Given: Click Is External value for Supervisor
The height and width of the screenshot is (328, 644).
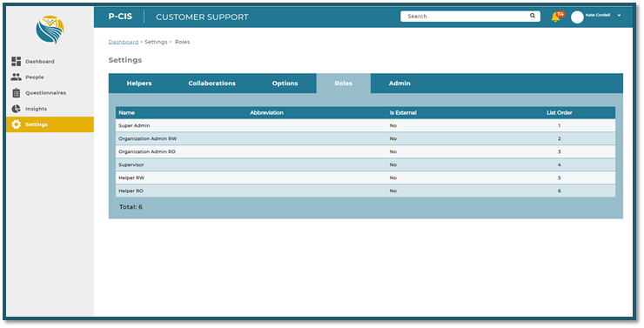Looking at the screenshot, I should coord(393,164).
